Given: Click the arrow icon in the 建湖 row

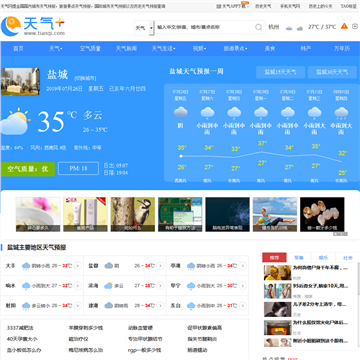Looking at the screenshot, I should [x=160, y=306].
